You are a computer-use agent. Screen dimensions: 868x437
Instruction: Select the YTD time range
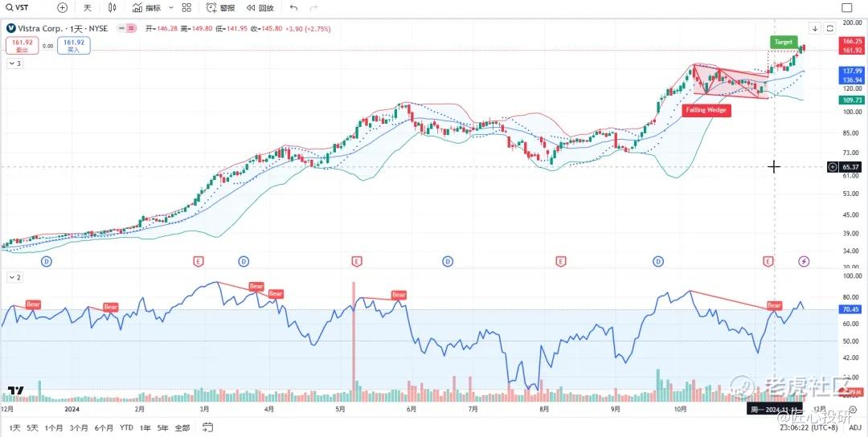[126, 427]
